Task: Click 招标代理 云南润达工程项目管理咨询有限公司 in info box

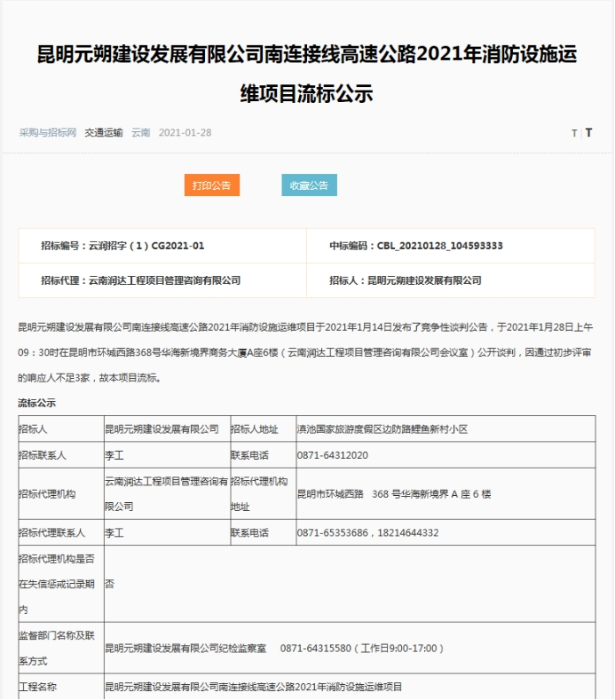Action: tap(140, 280)
